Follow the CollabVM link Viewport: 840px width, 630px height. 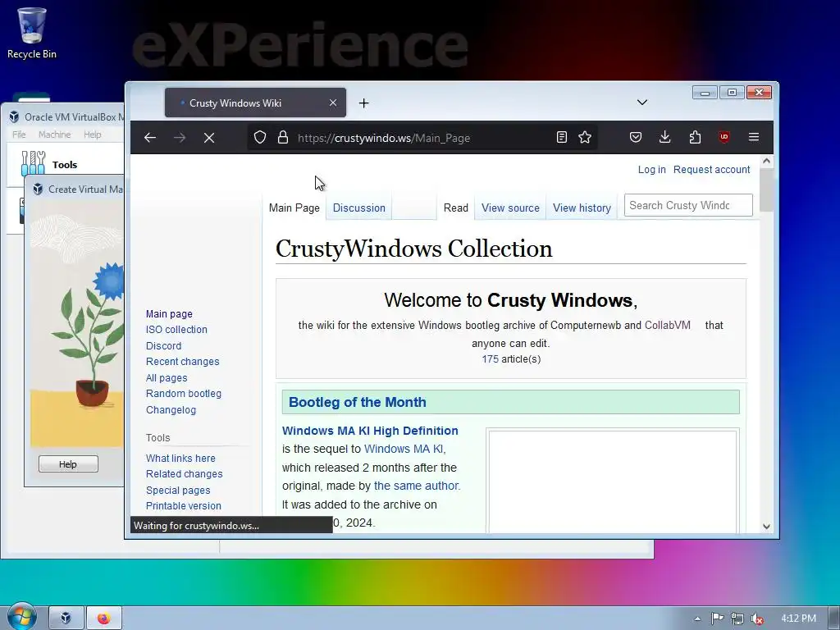pos(668,325)
